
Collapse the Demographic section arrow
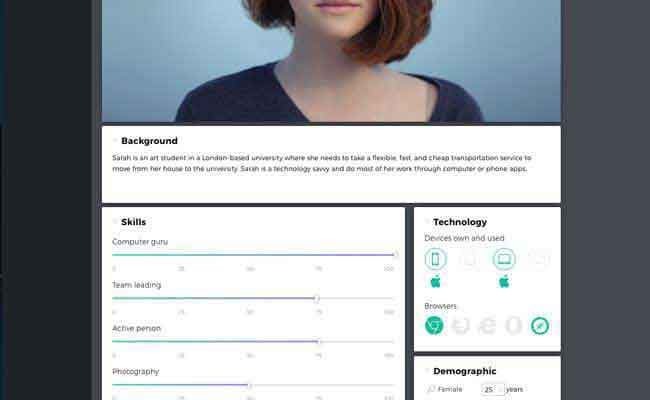click(x=427, y=371)
